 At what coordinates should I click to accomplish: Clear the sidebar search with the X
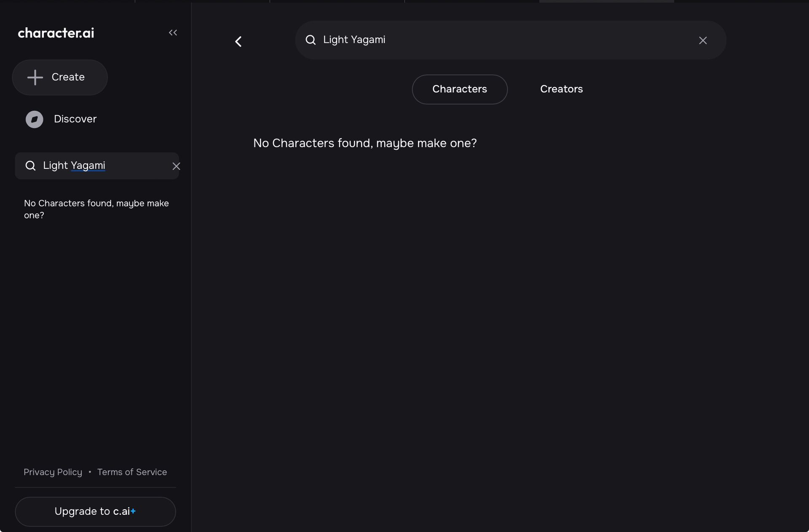(176, 166)
